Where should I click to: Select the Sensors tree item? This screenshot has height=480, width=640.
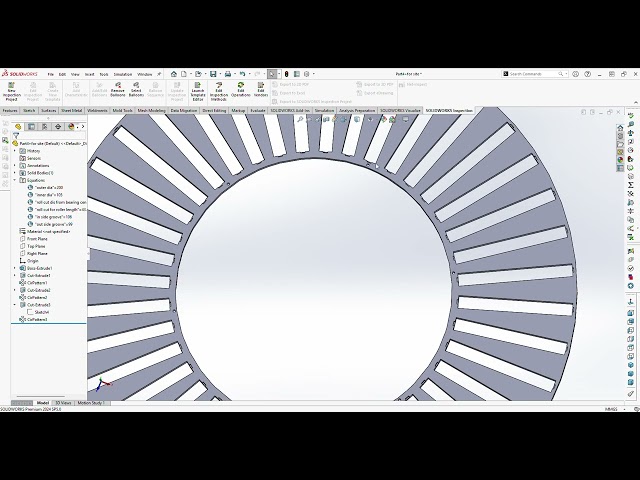click(30, 158)
